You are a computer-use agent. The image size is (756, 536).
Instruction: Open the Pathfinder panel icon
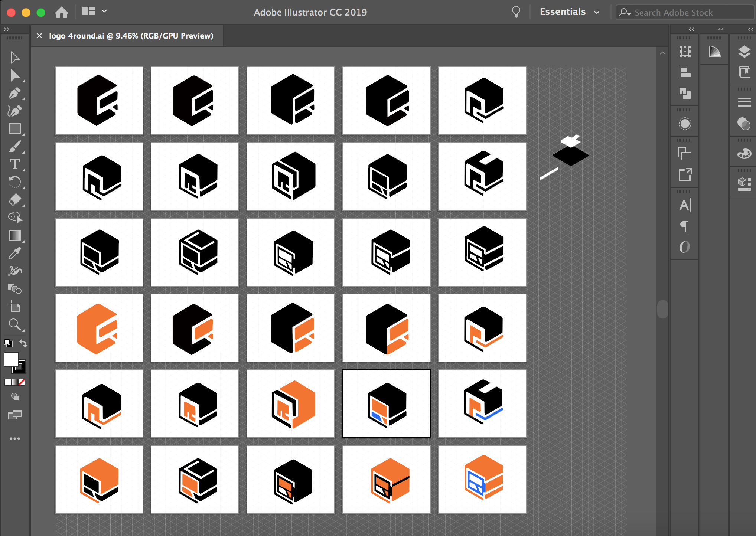(685, 93)
